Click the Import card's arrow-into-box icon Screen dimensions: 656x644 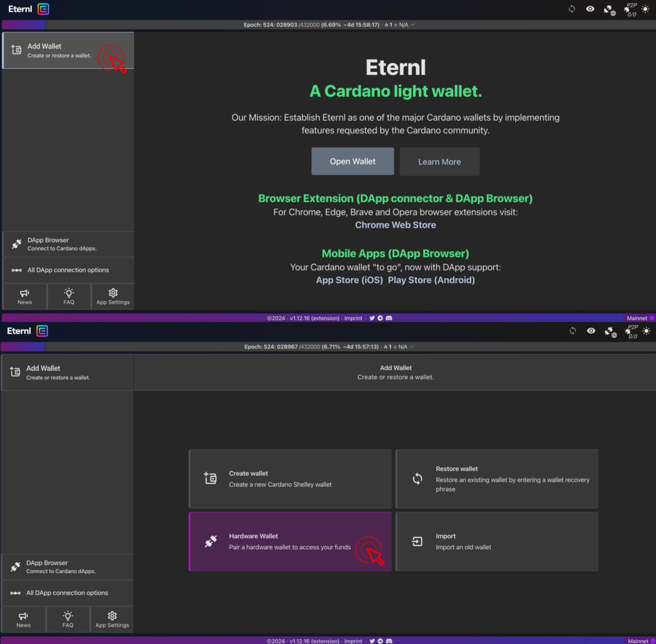click(417, 542)
